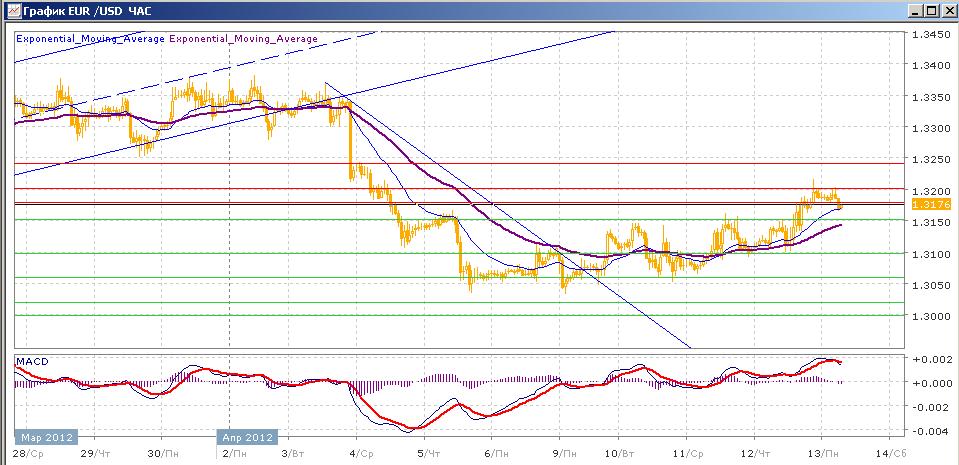Screen dimensions: 959x465
Task: Click the +0.002 MACD scale label
Action: click(x=931, y=359)
